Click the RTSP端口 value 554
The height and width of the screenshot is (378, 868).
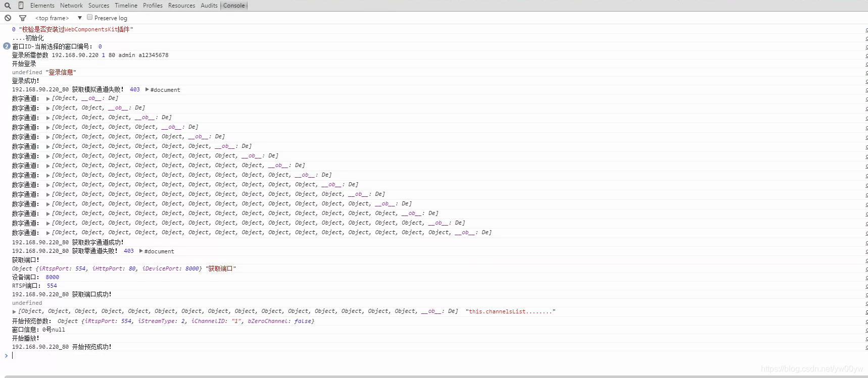click(52, 286)
